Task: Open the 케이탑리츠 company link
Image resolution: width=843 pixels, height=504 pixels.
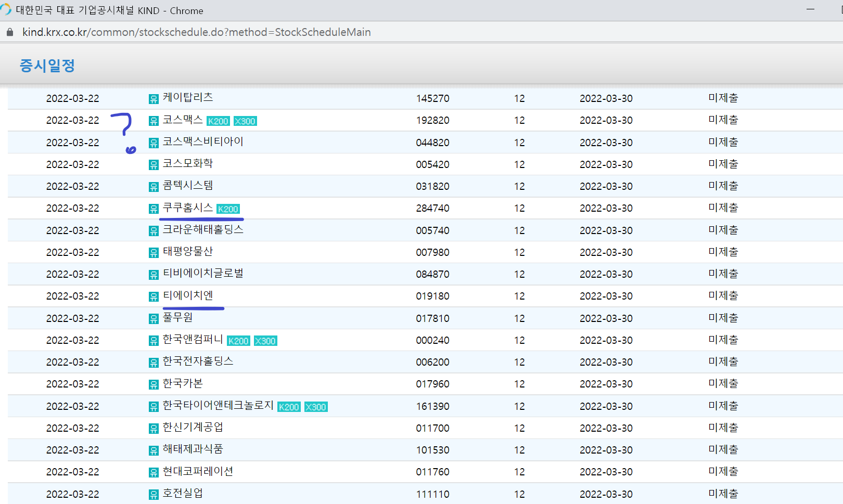Action: click(x=188, y=97)
